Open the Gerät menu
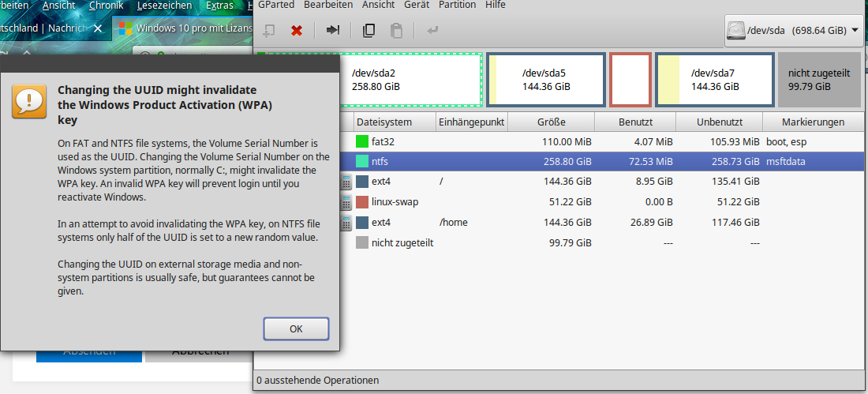868x394 pixels. click(x=417, y=5)
